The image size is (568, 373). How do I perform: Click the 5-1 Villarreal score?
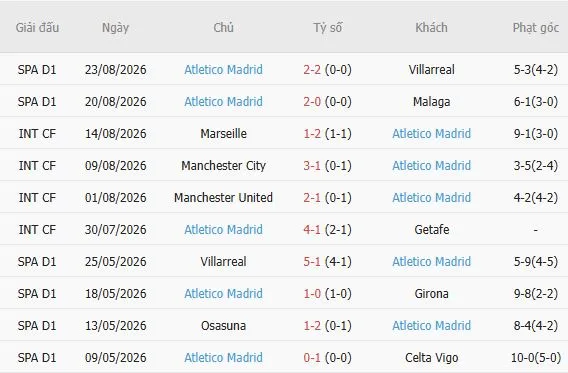point(312,261)
